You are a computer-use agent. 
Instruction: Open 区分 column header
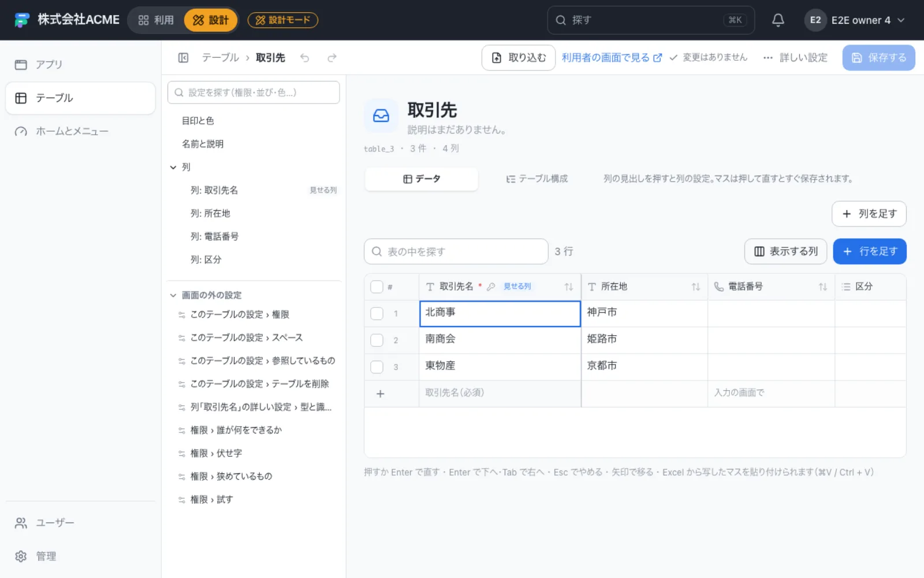(870, 287)
